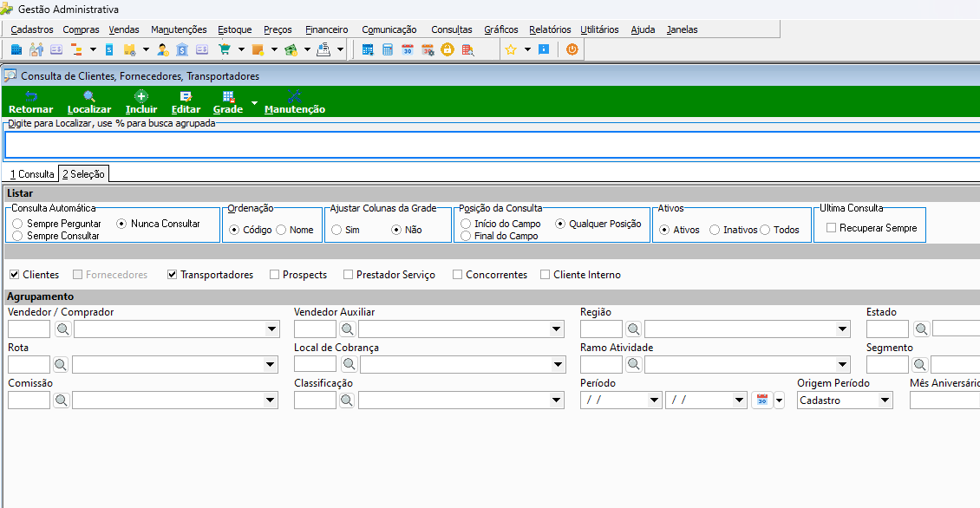The width and height of the screenshot is (980, 508).
Task: Open the Utilitários menu
Action: click(599, 29)
